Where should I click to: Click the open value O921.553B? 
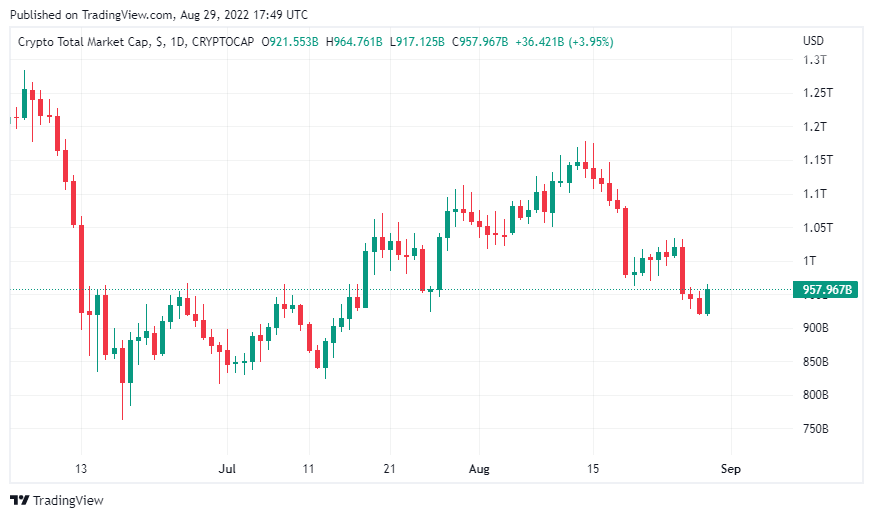[x=290, y=41]
